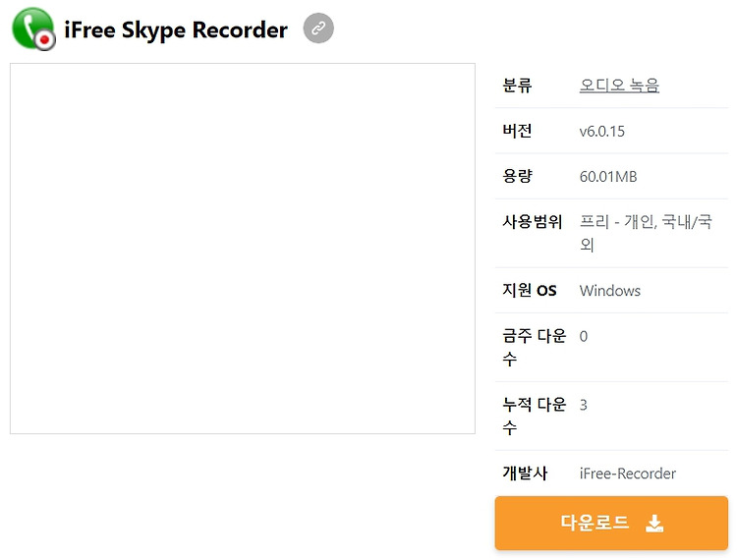Click the 버전 row label
The height and width of the screenshot is (560, 737).
pos(517,131)
